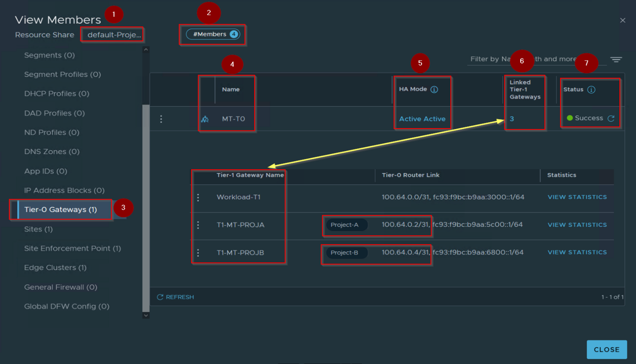This screenshot has height=364, width=636.
Task: Open Edge Clusters (1) member list
Action: point(55,267)
